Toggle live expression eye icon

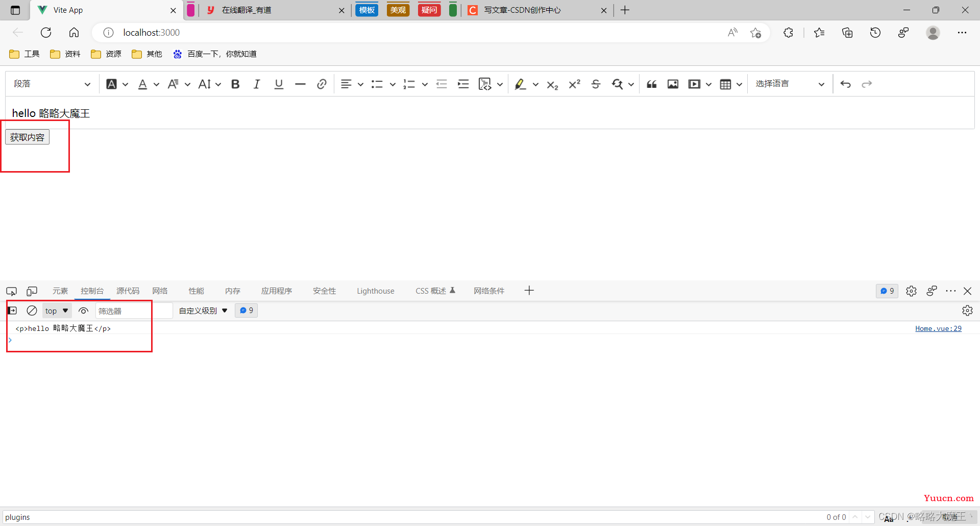84,310
